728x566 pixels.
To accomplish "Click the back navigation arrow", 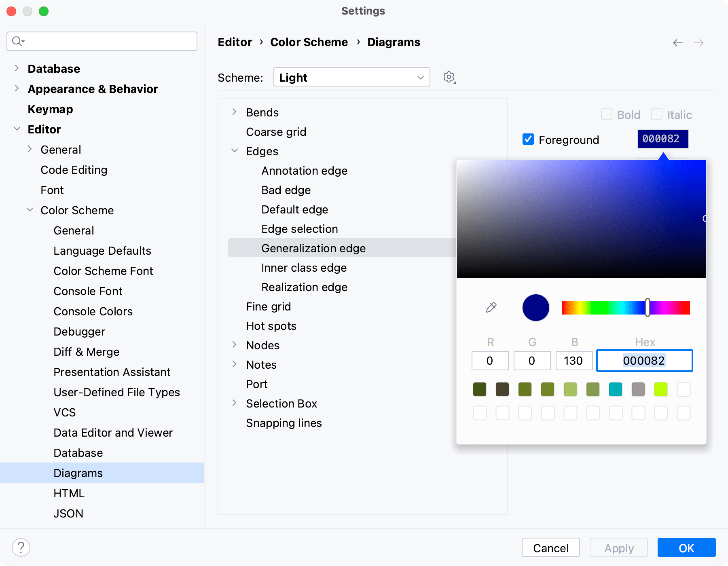I will point(678,42).
